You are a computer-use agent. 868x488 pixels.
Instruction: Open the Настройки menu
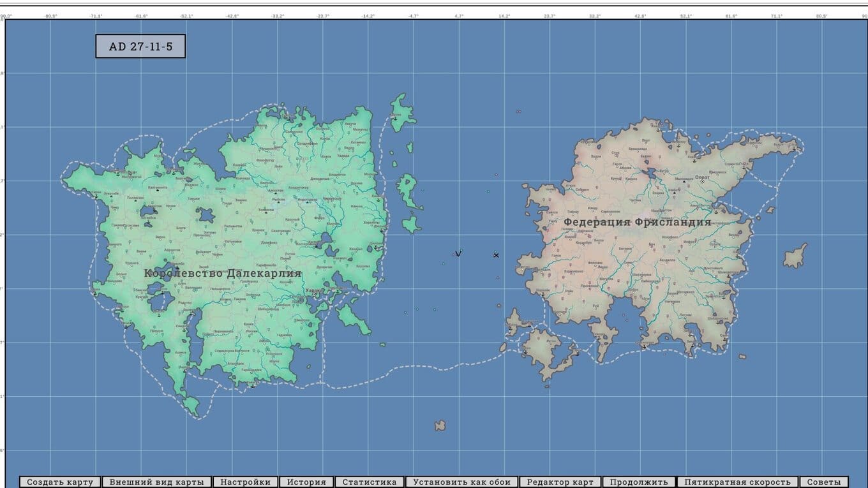pos(246,482)
